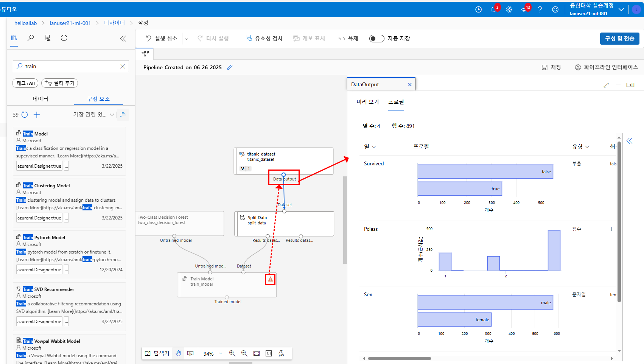Select the Train Clustering Model card
The height and width of the screenshot is (364, 644).
click(70, 202)
